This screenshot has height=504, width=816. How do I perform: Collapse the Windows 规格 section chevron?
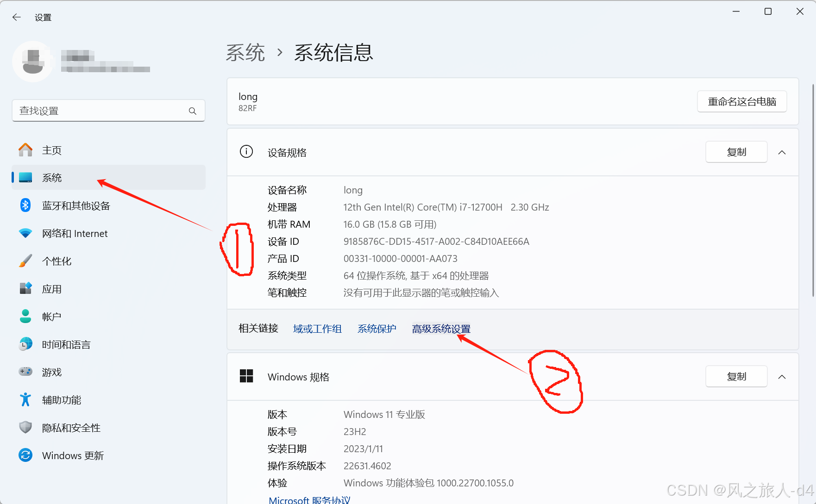[782, 377]
